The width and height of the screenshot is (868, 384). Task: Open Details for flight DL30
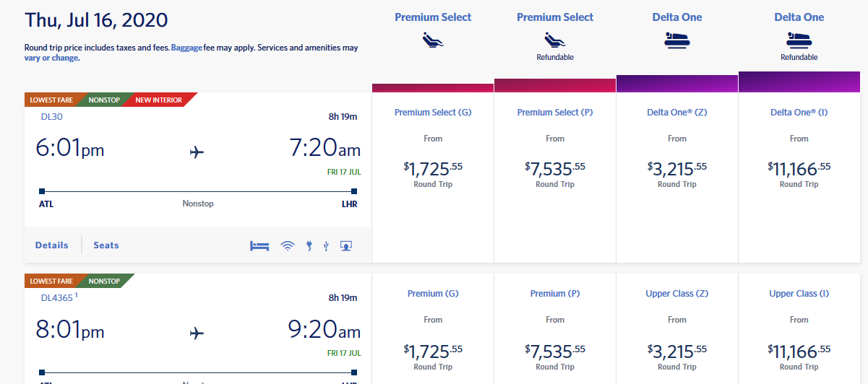52,245
